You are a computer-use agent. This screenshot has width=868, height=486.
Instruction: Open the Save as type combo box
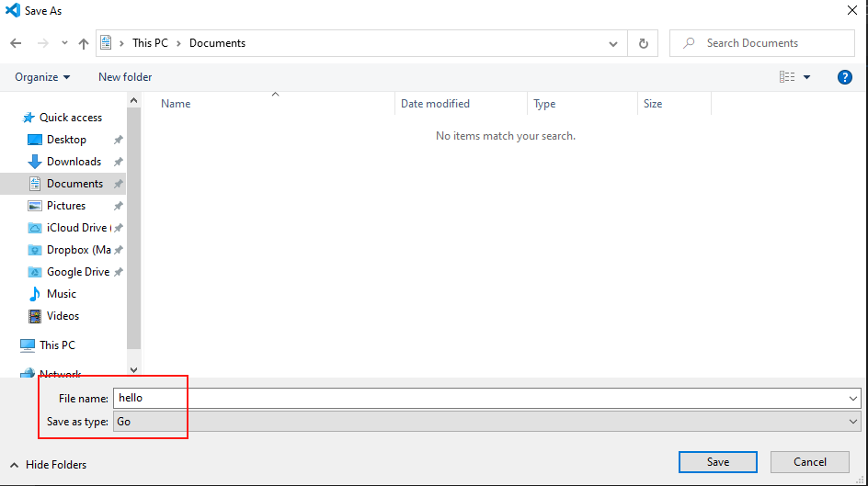(487, 422)
